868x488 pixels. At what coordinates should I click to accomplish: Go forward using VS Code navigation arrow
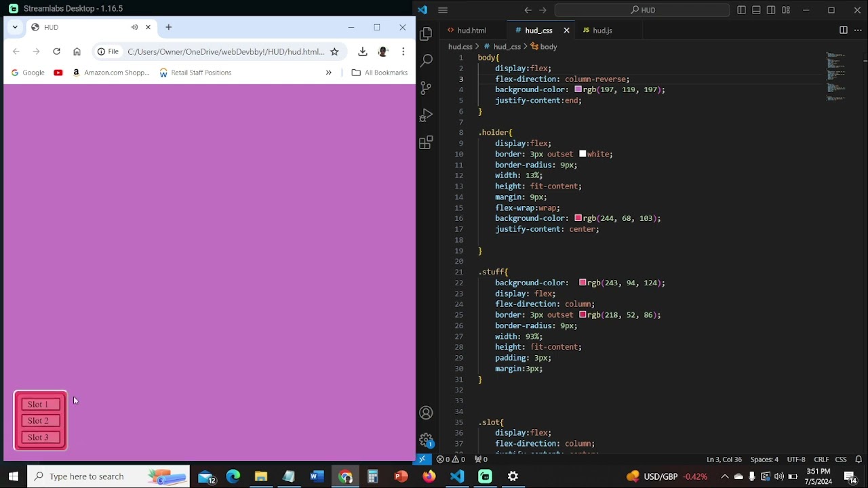[x=542, y=10]
